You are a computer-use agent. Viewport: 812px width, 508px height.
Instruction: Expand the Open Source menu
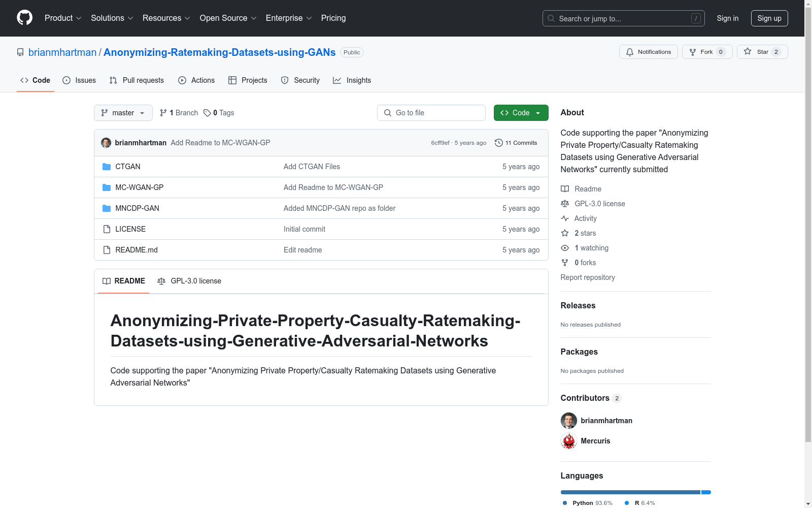pyautogui.click(x=228, y=18)
